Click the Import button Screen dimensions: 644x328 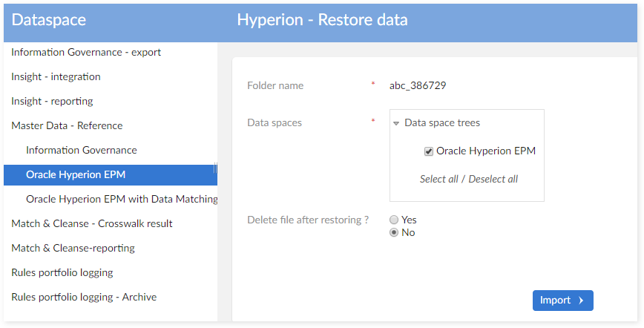tap(562, 301)
